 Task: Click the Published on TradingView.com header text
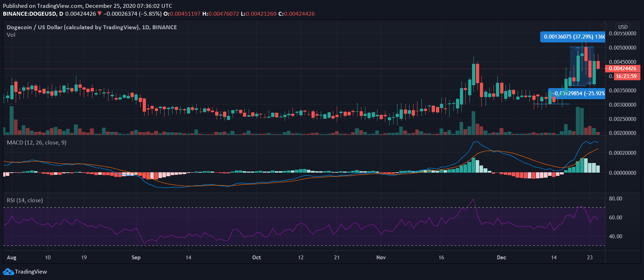pyautogui.click(x=87, y=6)
